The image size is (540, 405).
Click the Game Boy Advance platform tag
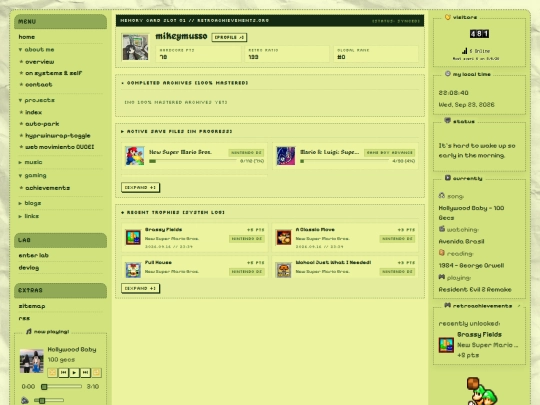390,153
